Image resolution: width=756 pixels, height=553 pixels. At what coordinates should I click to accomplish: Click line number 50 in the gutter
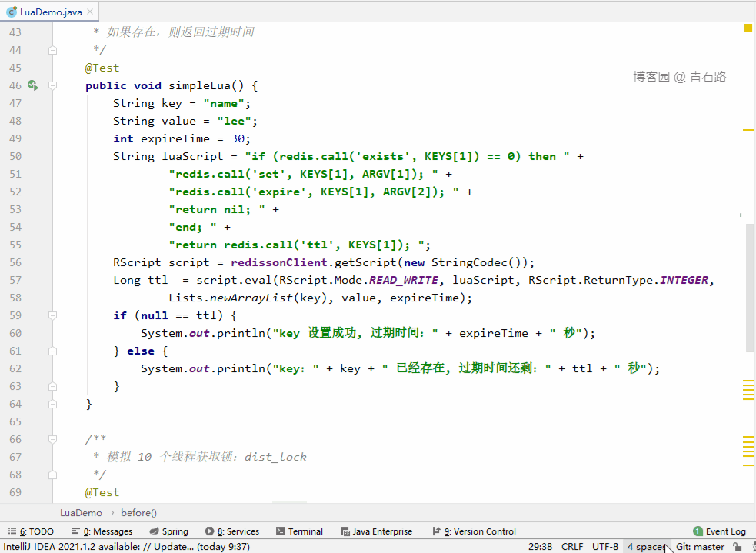(15, 156)
